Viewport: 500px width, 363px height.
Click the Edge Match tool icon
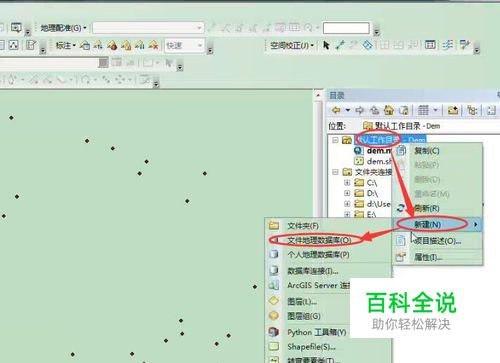(448, 45)
